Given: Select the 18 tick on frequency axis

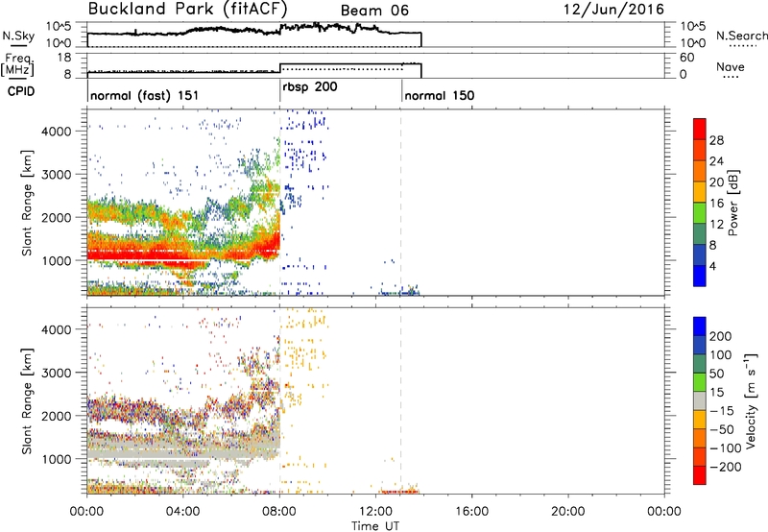Looking at the screenshot, I should [x=63, y=58].
